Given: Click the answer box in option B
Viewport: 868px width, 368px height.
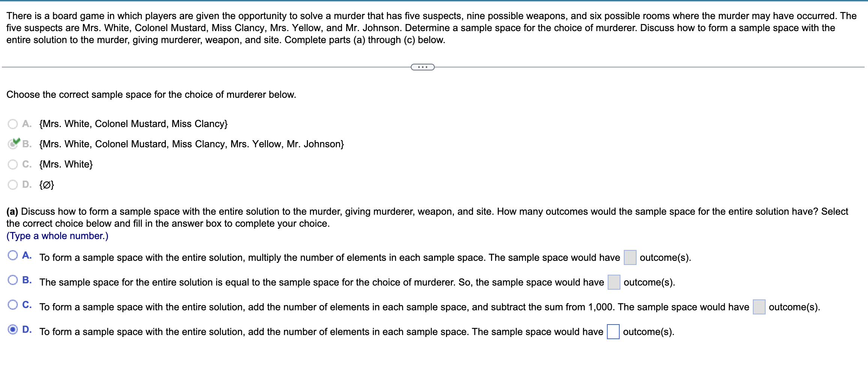Looking at the screenshot, I should (x=613, y=282).
